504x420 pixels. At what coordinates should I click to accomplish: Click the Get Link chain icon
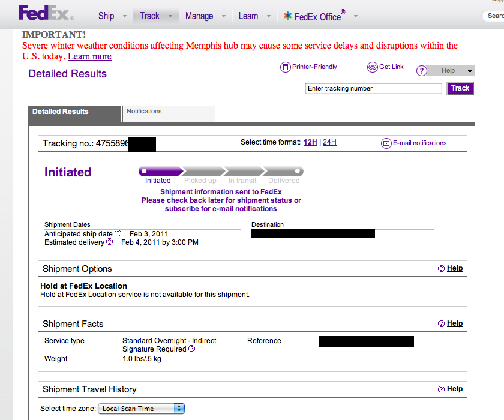(x=372, y=67)
